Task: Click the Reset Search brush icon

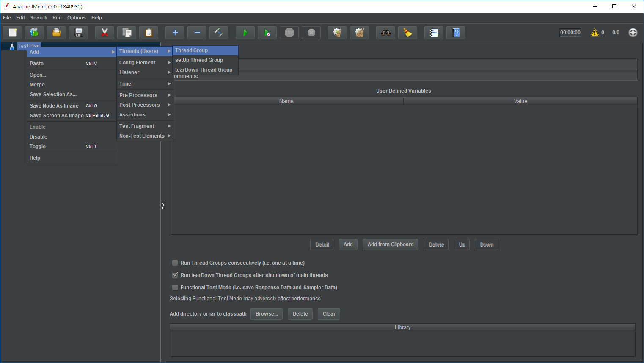Action: [408, 33]
